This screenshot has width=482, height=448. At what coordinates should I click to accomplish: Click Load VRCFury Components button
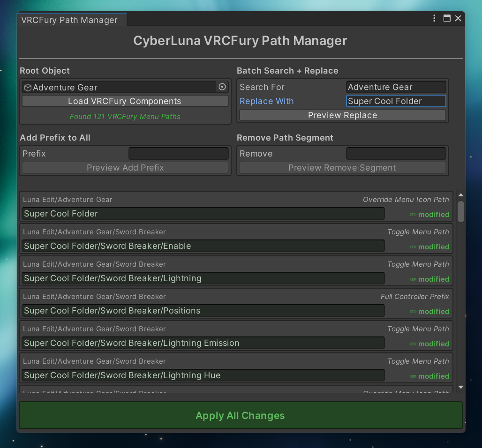pyautogui.click(x=125, y=101)
